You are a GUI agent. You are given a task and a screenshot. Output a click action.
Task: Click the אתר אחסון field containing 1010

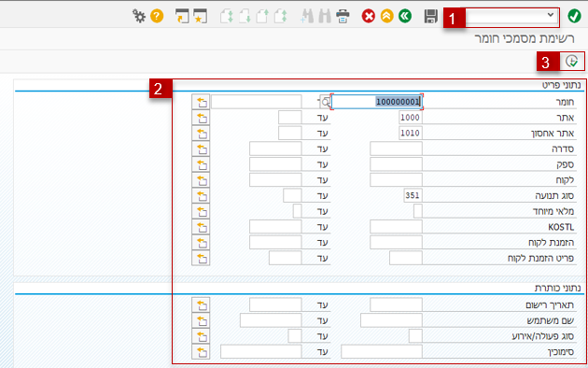coord(411,133)
